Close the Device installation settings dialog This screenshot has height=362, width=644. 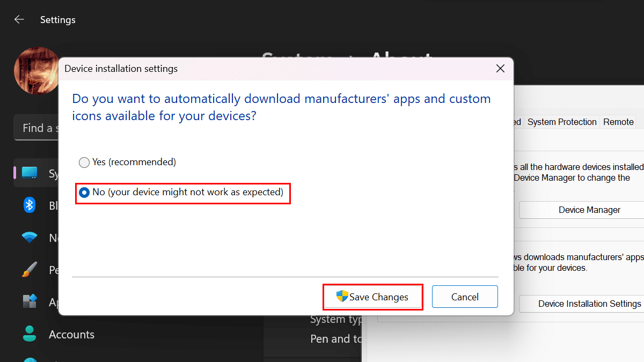coord(500,69)
